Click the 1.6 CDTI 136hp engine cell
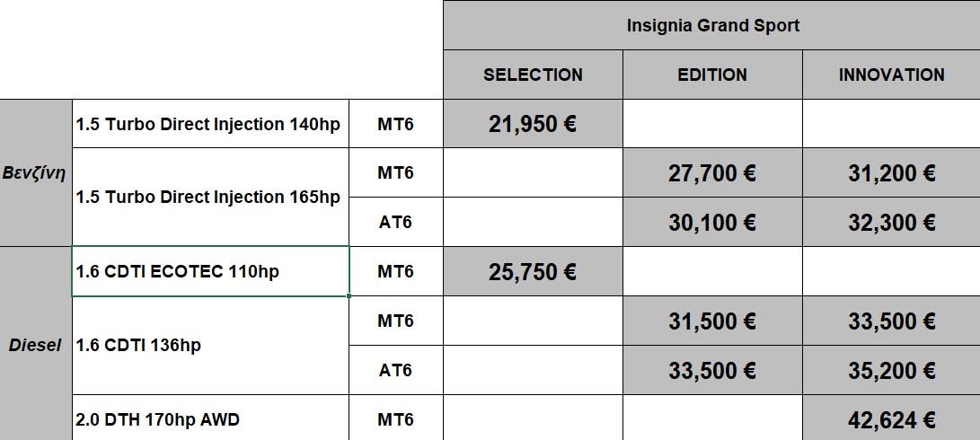Viewport: 980px width, 440px height. [209, 345]
